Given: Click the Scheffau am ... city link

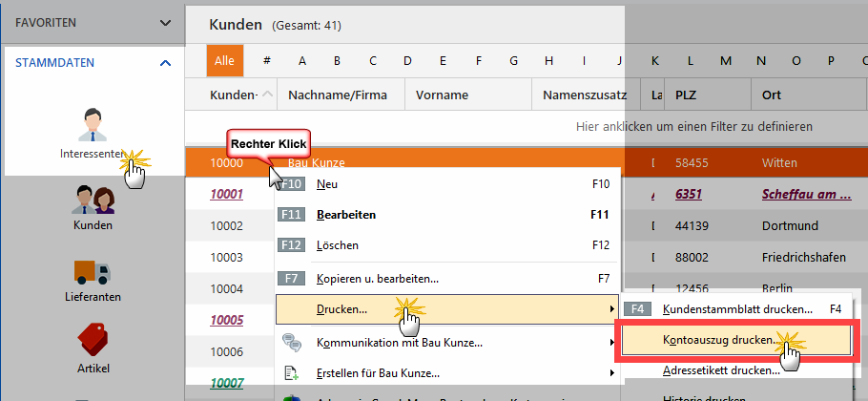Looking at the screenshot, I should 807,195.
